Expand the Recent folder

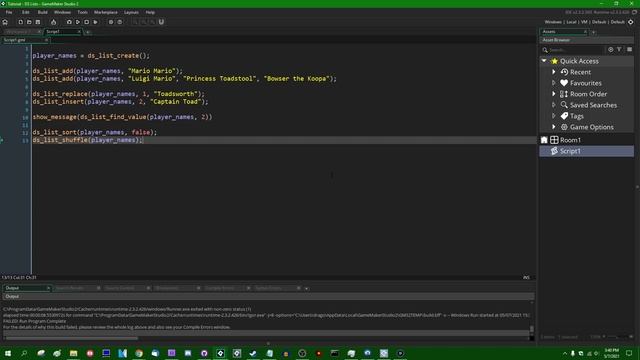(554, 72)
